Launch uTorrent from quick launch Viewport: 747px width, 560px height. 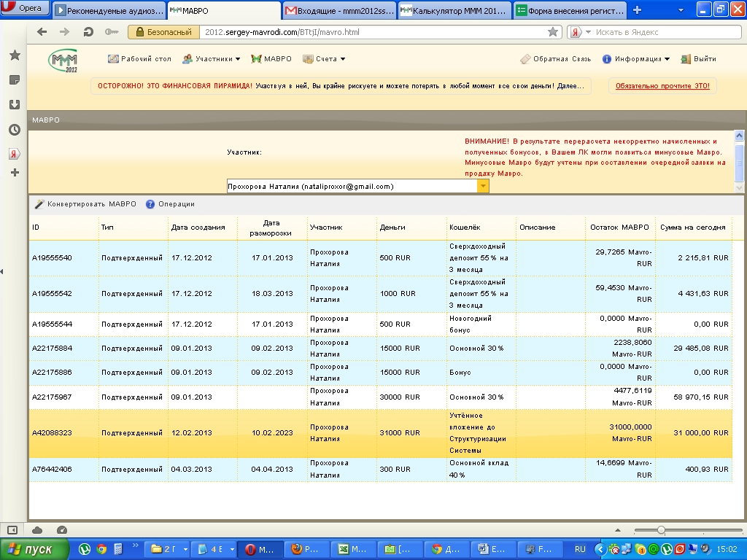tap(85, 550)
